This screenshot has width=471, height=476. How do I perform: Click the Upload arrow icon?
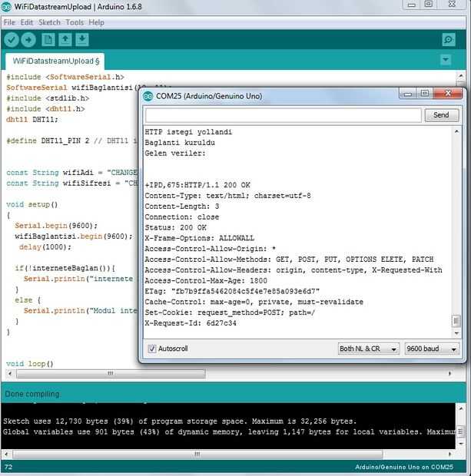click(x=28, y=40)
